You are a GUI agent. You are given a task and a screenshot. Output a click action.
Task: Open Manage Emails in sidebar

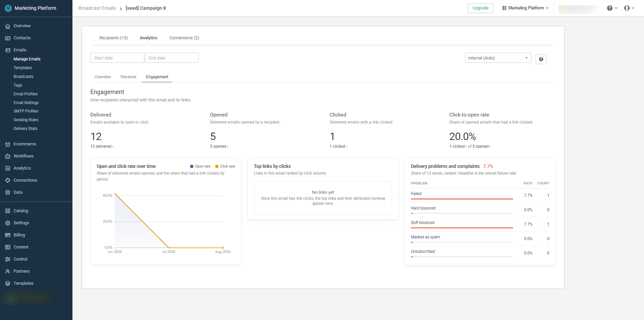click(x=27, y=59)
